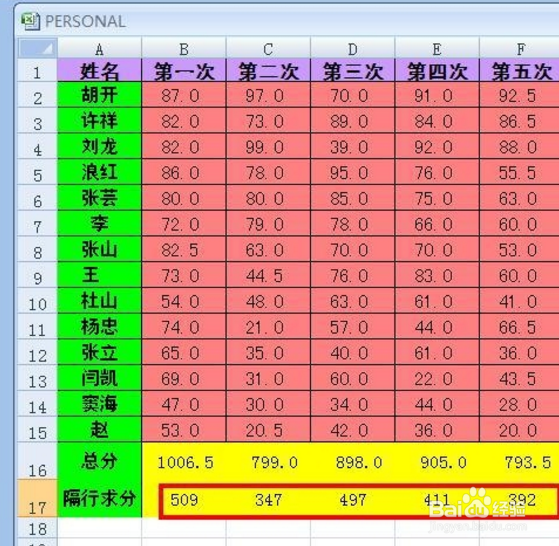Select the name cell 许祥

coord(99,120)
